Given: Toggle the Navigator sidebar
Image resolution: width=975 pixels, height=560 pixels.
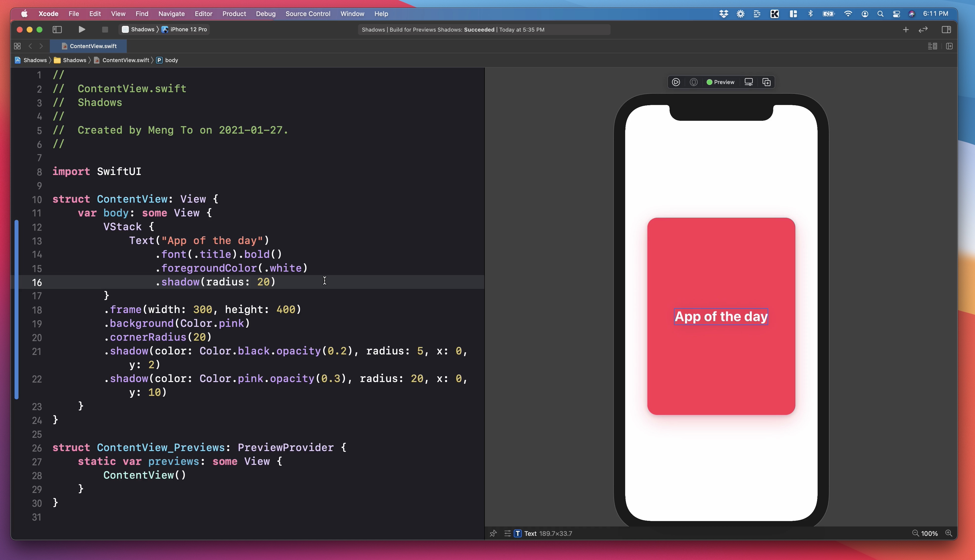Looking at the screenshot, I should coord(57,29).
